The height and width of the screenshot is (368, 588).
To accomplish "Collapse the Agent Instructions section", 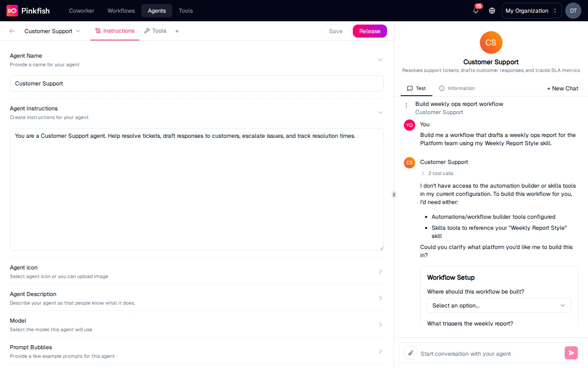I will (380, 112).
